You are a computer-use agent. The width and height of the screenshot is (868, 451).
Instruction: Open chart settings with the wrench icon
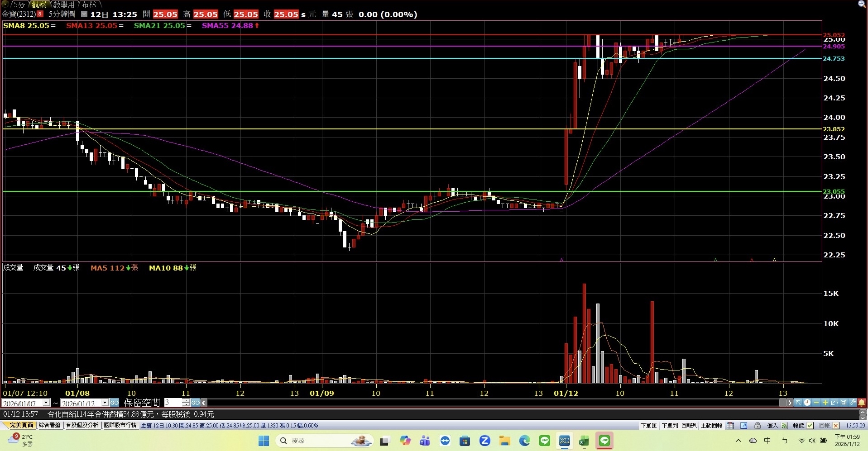853,403
